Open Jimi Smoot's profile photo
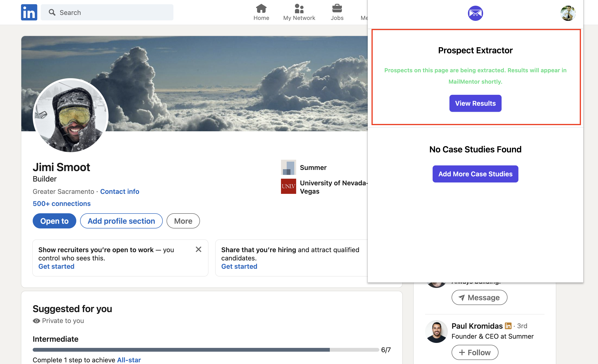This screenshot has height=364, width=598. pos(70,116)
